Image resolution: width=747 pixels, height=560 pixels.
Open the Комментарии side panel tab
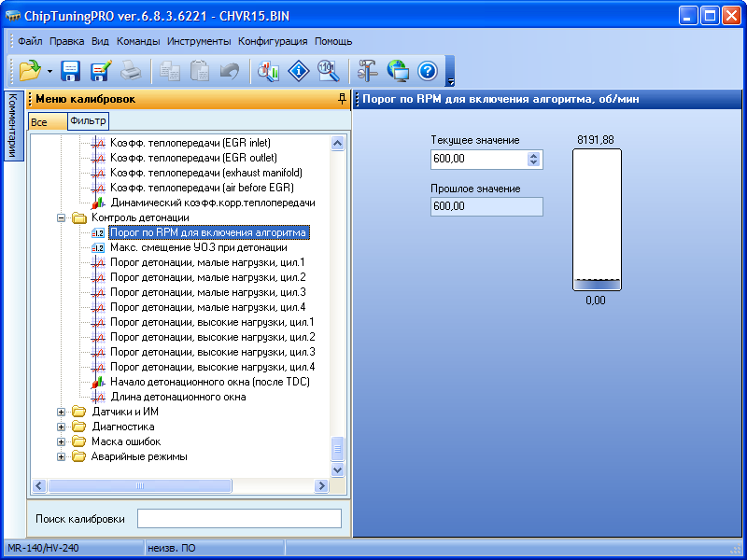(x=12, y=125)
